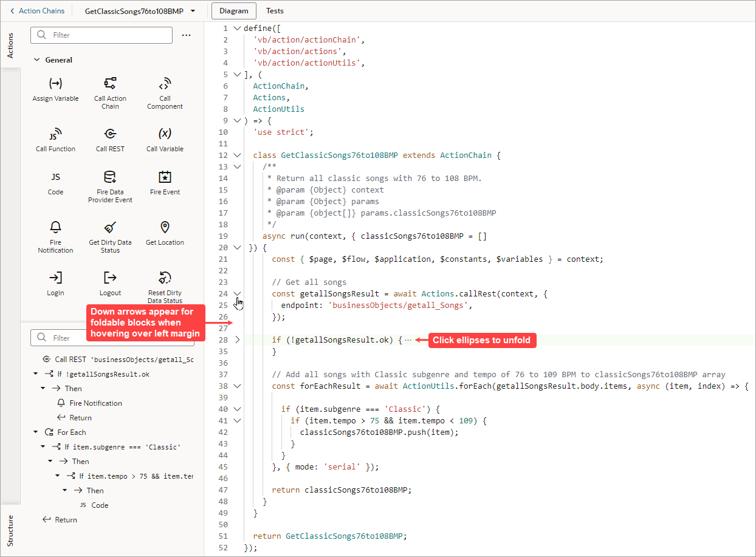Click inside the actions Filter field
The image size is (756, 557).
pos(101,35)
